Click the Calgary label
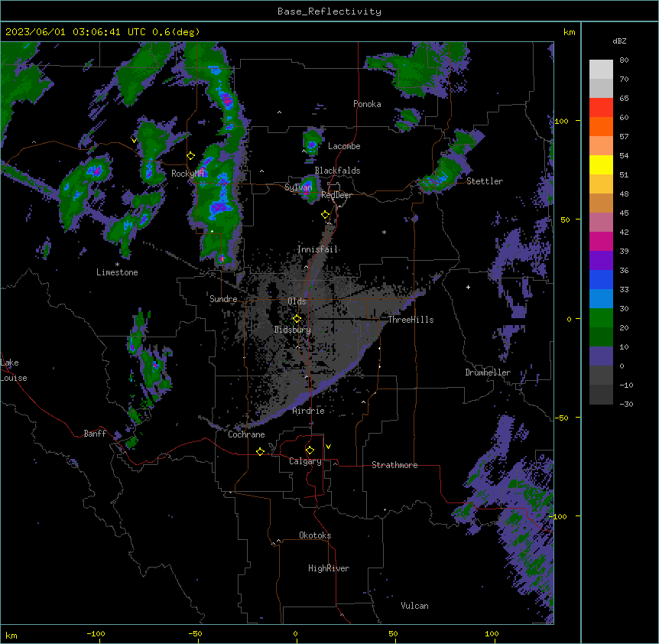Viewport: 659px width, 644px height. [306, 461]
